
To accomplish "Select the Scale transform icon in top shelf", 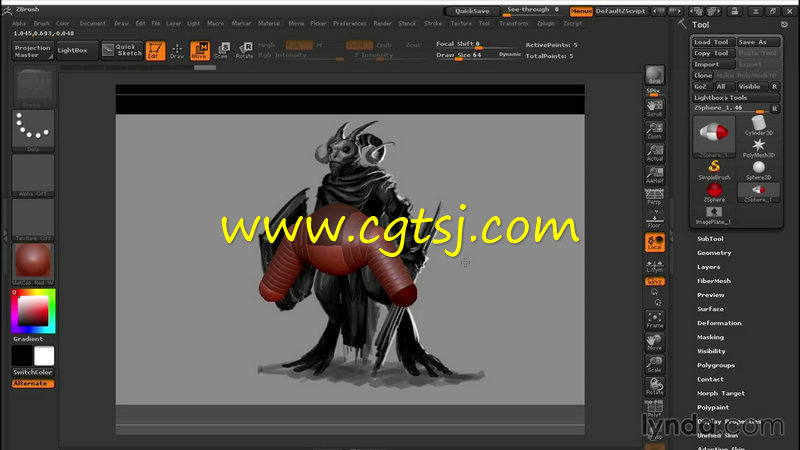I will (222, 51).
